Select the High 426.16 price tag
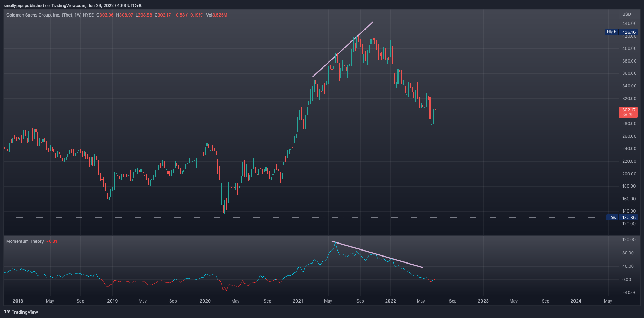The height and width of the screenshot is (318, 644). click(x=622, y=32)
